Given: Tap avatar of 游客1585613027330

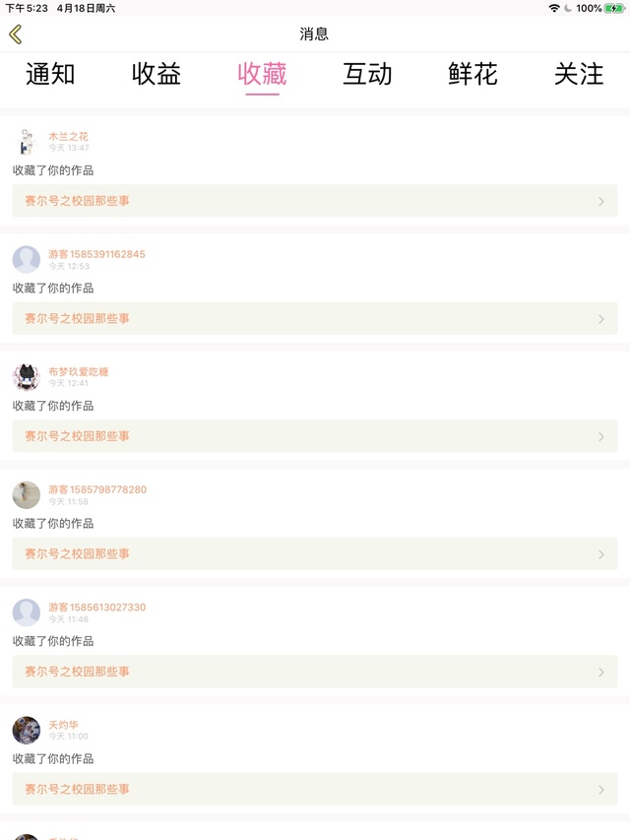Looking at the screenshot, I should click(27, 613).
